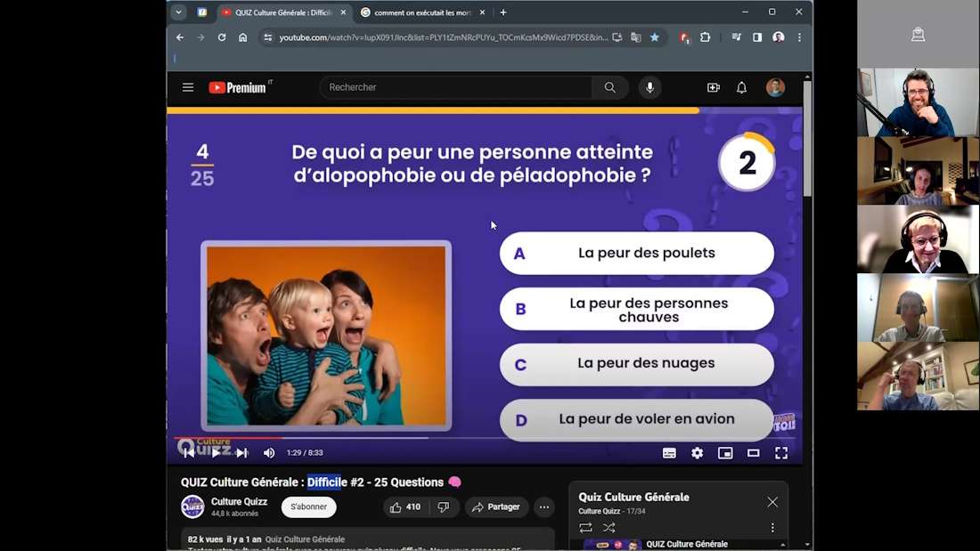Open the browser home page
The width and height of the screenshot is (980, 551).
[x=243, y=37]
